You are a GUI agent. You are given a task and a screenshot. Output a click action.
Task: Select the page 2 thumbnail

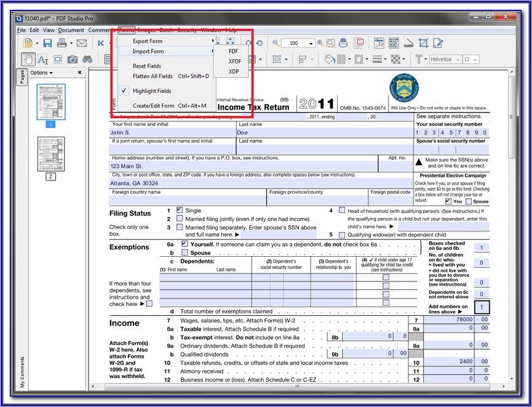(51, 154)
